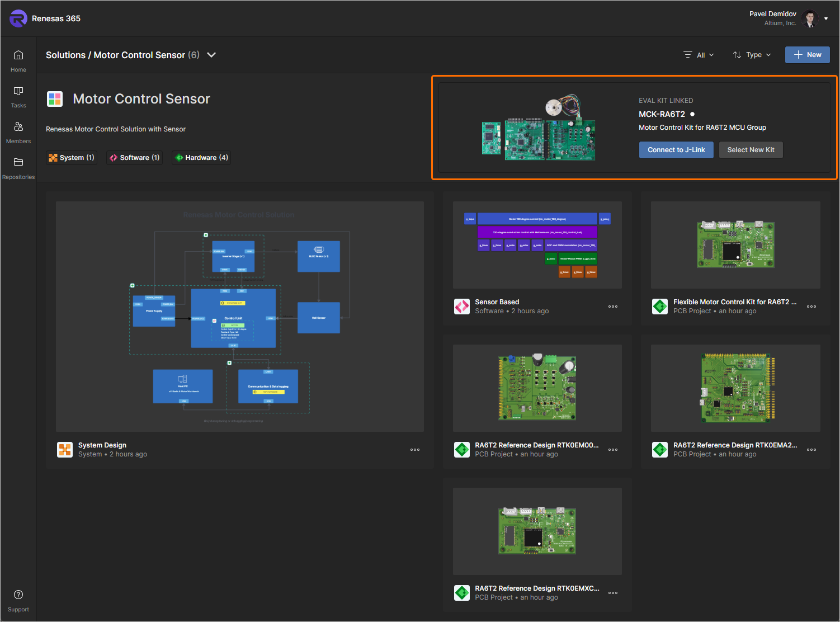Click the New button

pyautogui.click(x=807, y=55)
